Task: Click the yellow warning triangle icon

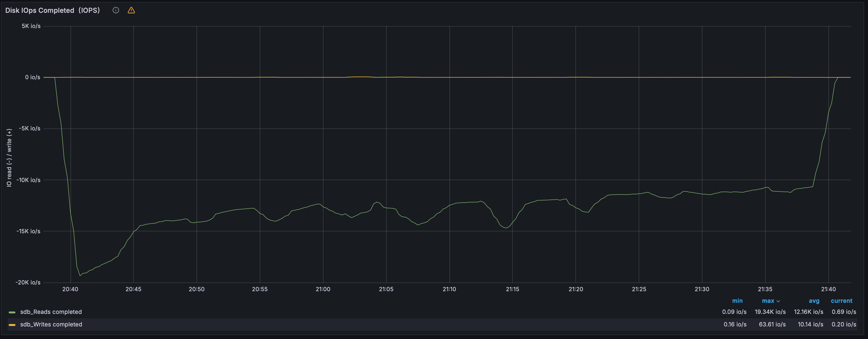Action: (x=131, y=10)
